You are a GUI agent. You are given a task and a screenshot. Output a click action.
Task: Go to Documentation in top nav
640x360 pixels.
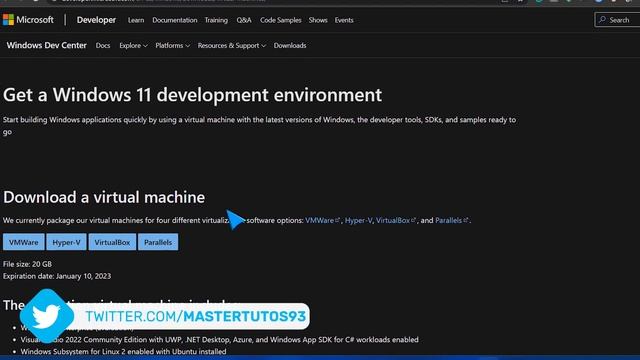tap(175, 20)
